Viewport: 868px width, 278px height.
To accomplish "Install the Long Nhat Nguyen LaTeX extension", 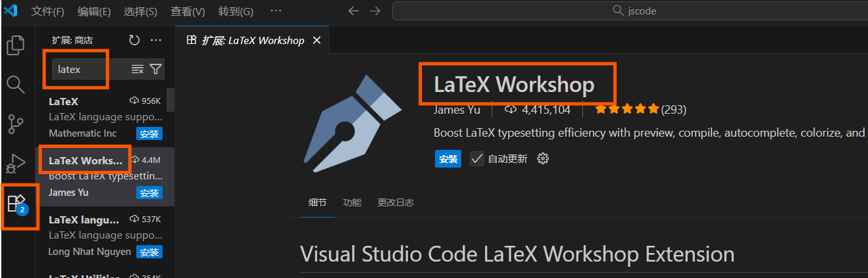I will pyautogui.click(x=149, y=252).
